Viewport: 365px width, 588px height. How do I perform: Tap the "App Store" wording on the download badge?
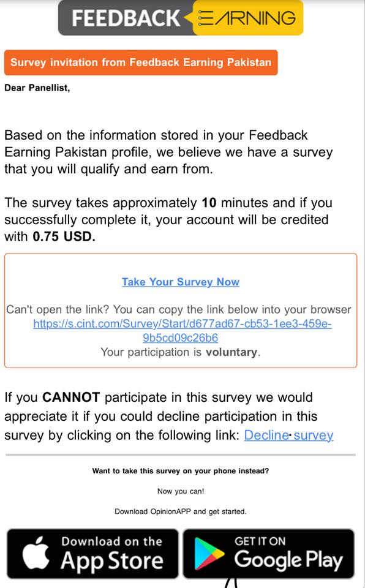tap(112, 561)
